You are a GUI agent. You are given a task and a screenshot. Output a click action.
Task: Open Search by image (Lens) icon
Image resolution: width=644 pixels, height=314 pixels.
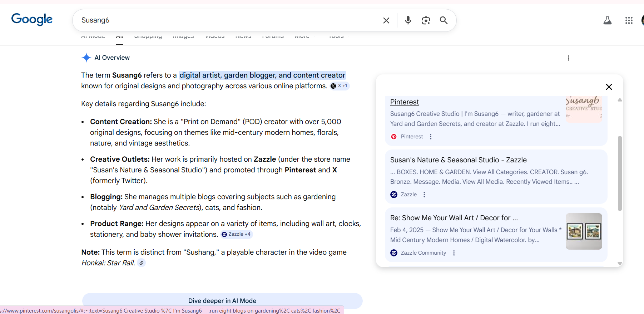pyautogui.click(x=426, y=20)
